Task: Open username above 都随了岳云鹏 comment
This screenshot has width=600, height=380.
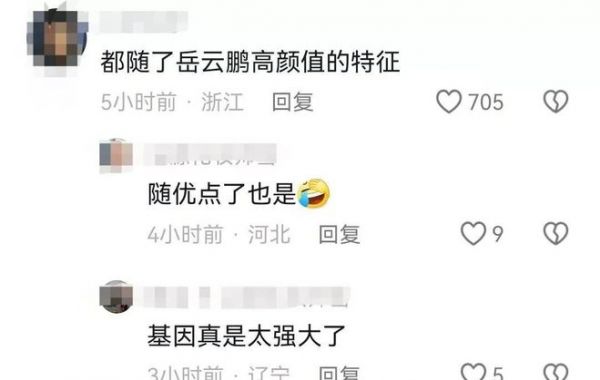Action: click(x=143, y=22)
